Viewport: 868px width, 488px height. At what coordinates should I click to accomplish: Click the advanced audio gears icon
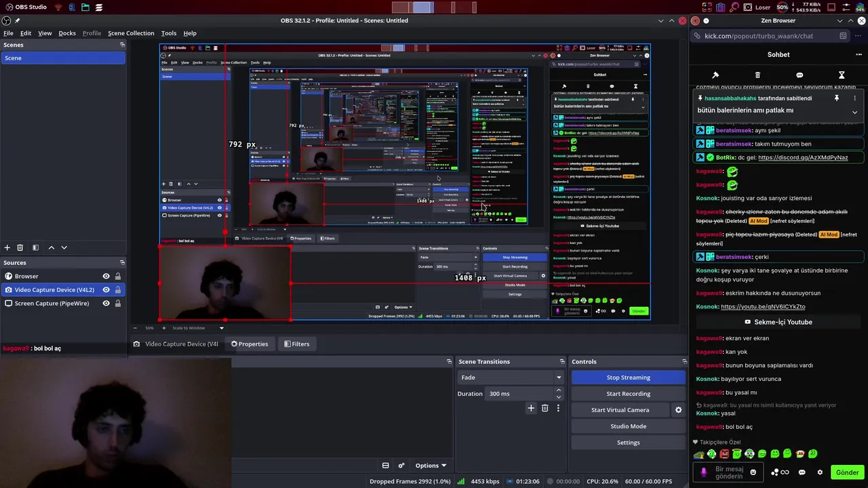[x=401, y=466]
